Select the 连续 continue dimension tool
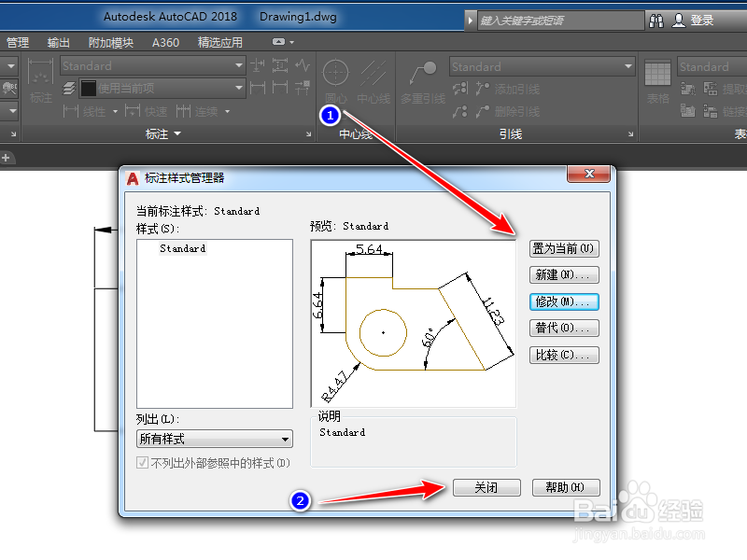 [197, 111]
